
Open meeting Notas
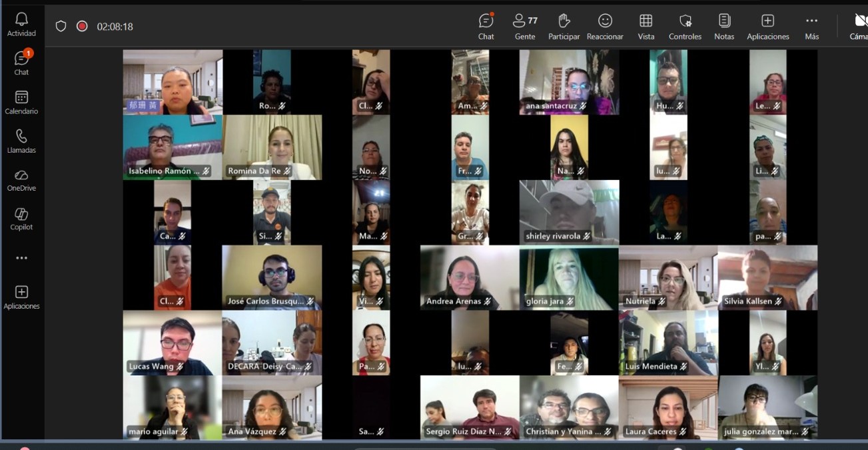coord(724,26)
